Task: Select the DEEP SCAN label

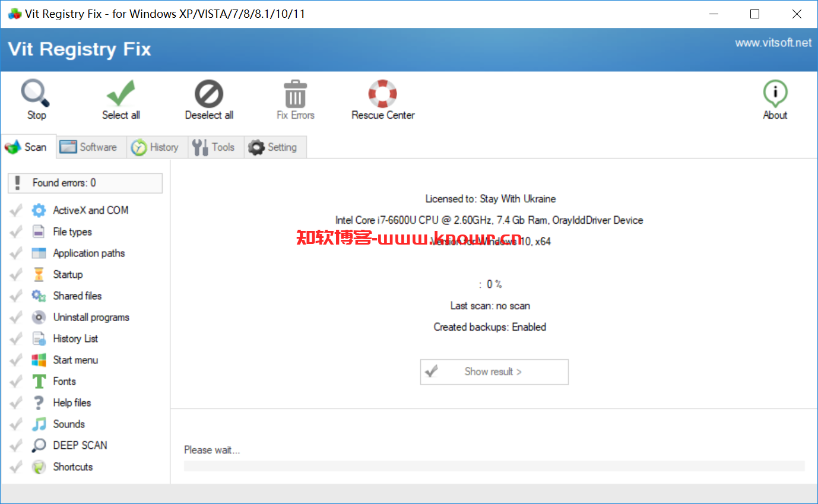Action: pos(80,445)
